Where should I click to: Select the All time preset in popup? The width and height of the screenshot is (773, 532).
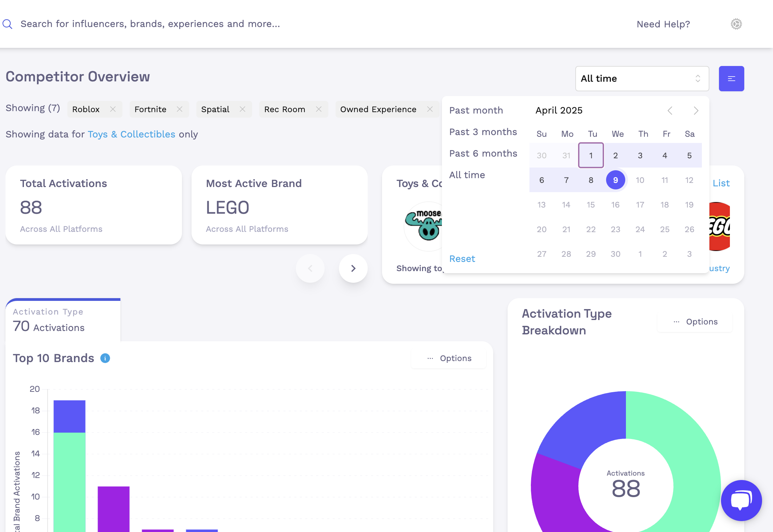(x=467, y=175)
